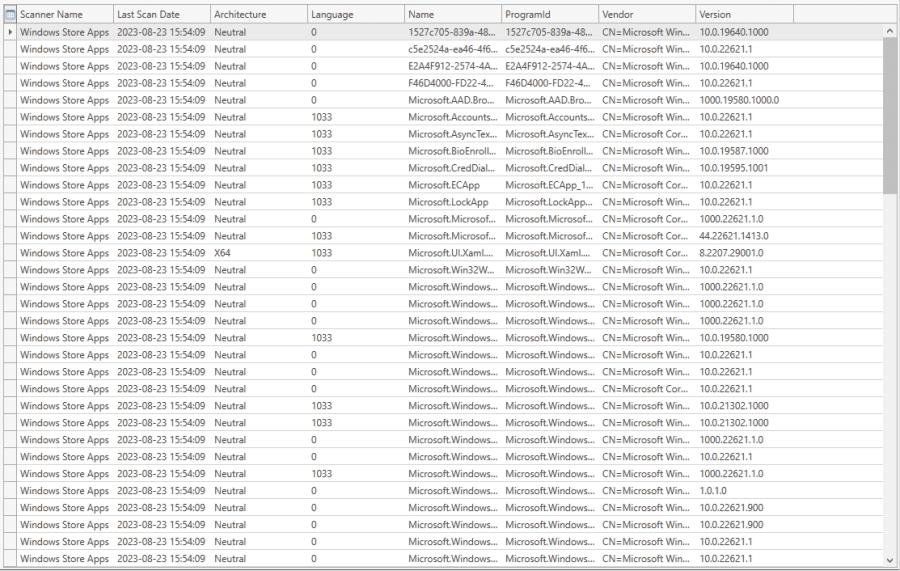Image resolution: width=900 pixels, height=571 pixels.
Task: Select name cell Microsoft.Win32W...
Action: tap(452, 270)
